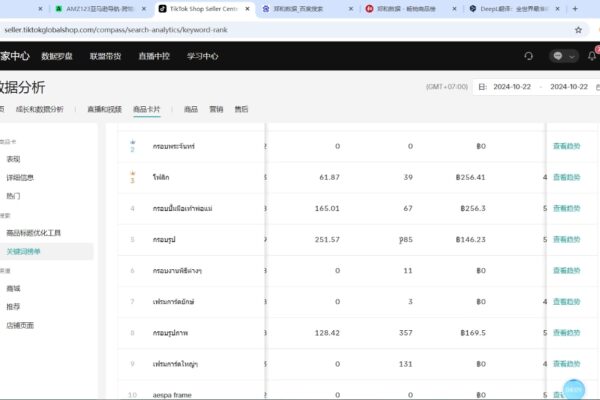Open the 数据罗盘 top menu
Screen dimensions: 600x400
click(x=57, y=56)
